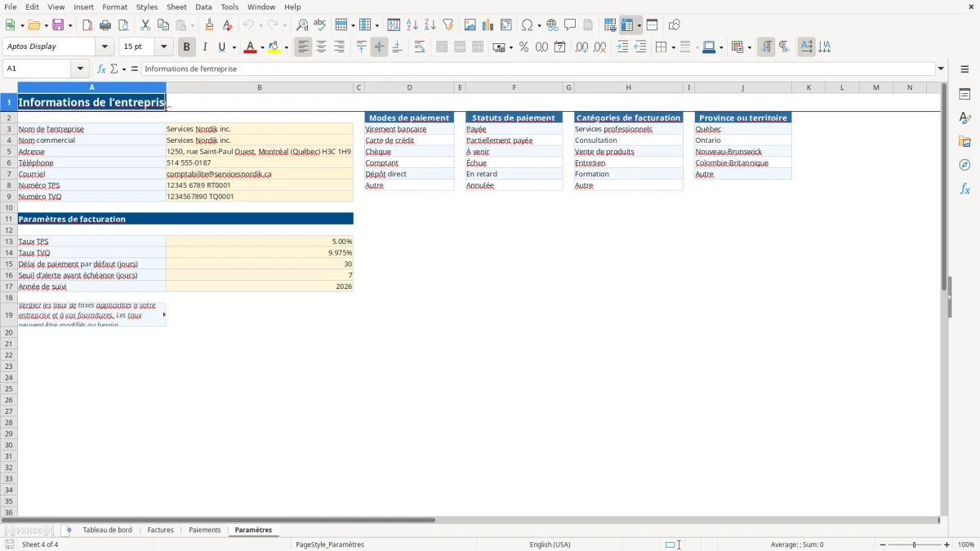Insert a hyperlink
Viewport: 980px width, 551px height.
[552, 25]
